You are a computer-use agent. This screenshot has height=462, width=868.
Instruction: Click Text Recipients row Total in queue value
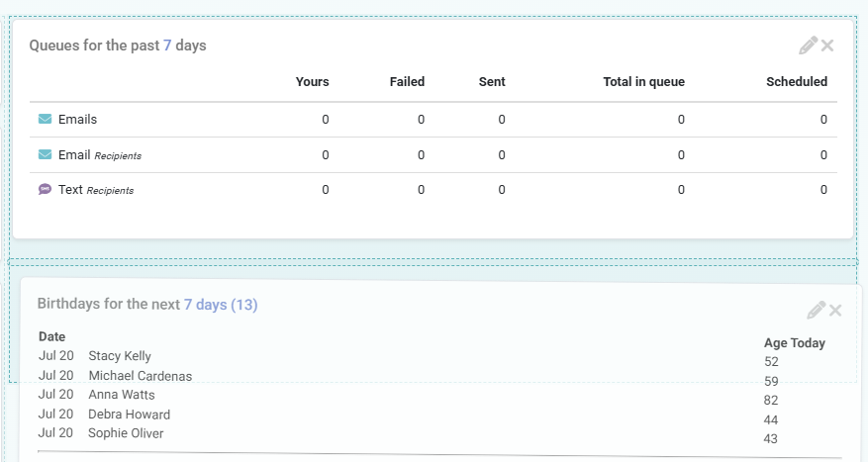tap(682, 190)
